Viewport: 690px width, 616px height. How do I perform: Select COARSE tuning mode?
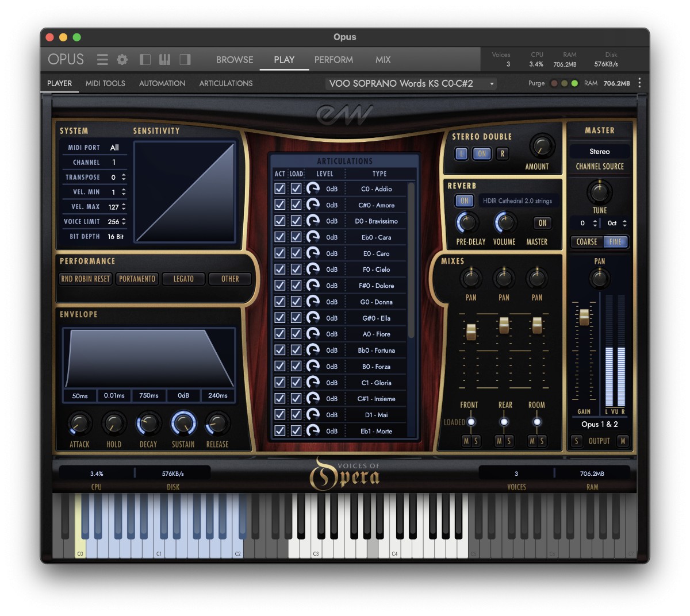point(586,242)
